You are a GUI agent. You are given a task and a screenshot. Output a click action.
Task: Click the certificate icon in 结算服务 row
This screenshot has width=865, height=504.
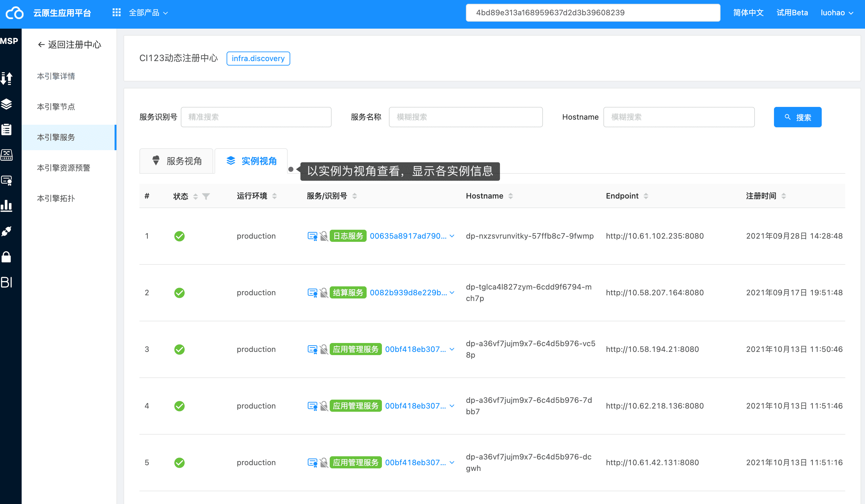(x=313, y=293)
